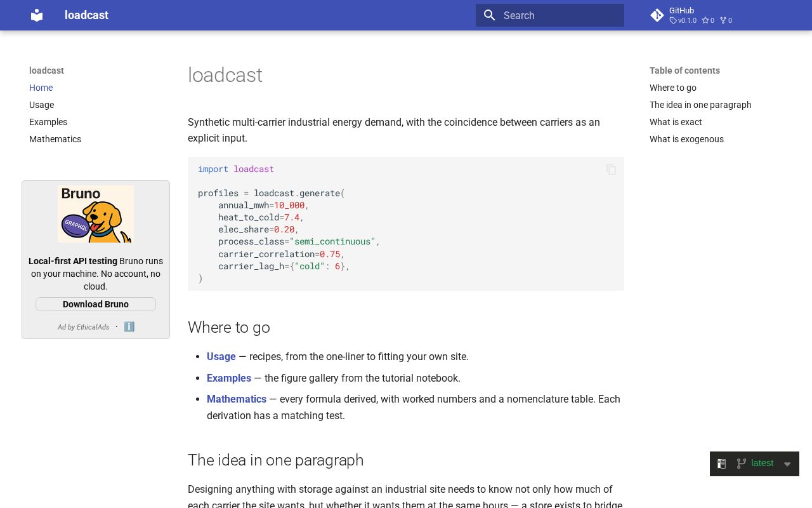Open Home in the sidebar navigation
The width and height of the screenshot is (812, 508).
point(41,88)
